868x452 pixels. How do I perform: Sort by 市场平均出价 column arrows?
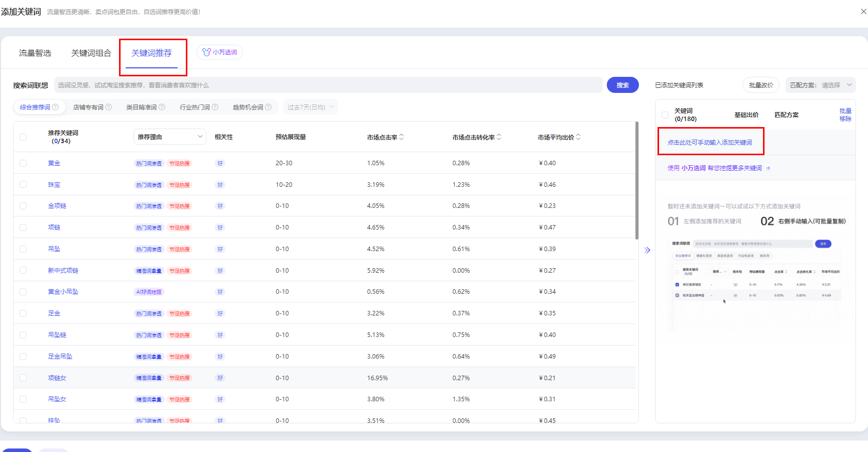pos(578,137)
